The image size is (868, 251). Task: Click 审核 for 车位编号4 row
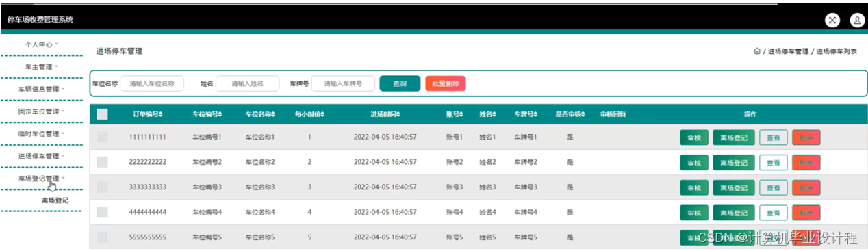point(694,213)
